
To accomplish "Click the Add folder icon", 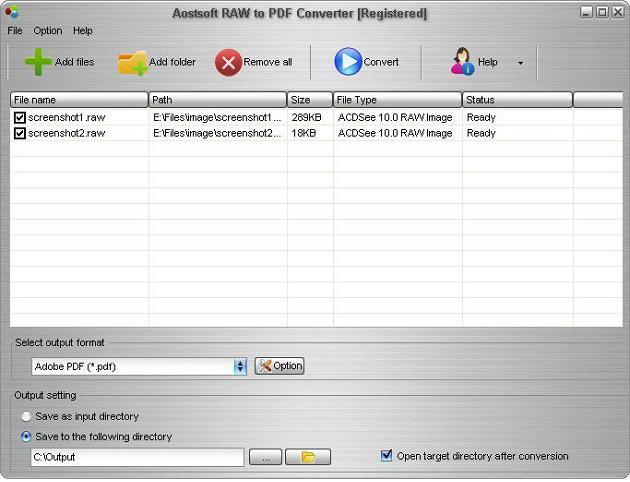I will [132, 63].
